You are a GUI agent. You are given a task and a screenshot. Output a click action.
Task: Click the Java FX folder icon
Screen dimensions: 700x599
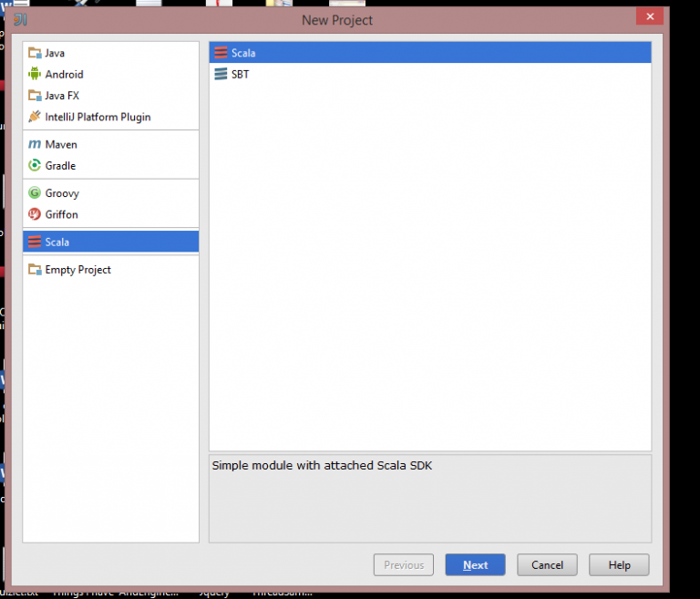(x=35, y=96)
